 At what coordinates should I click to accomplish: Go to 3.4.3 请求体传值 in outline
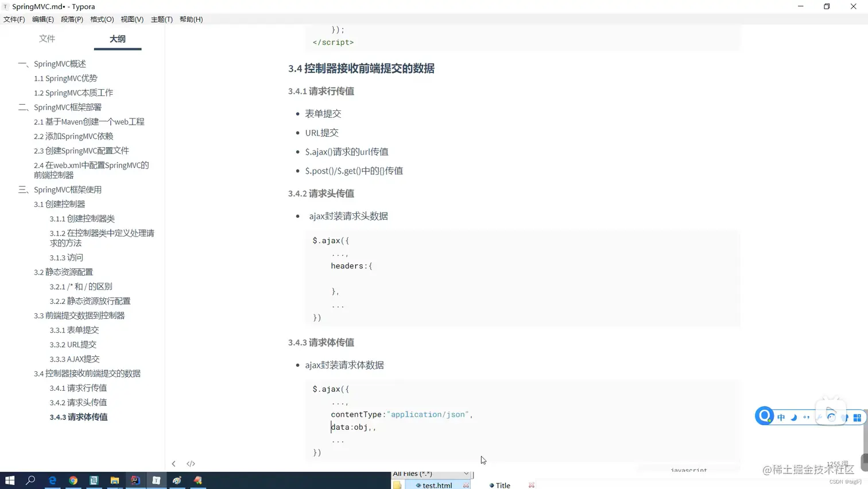79,417
